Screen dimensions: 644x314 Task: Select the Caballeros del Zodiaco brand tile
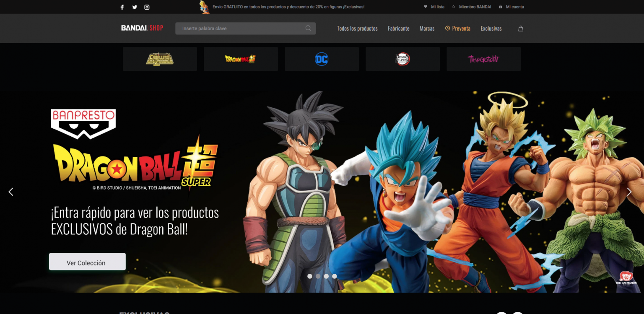click(160, 59)
